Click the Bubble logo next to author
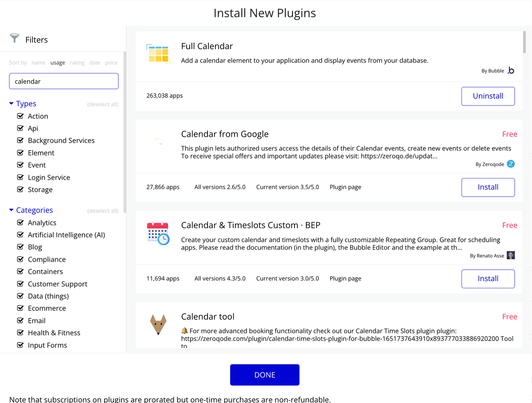Screen dimensions: 532x403 point(511,70)
